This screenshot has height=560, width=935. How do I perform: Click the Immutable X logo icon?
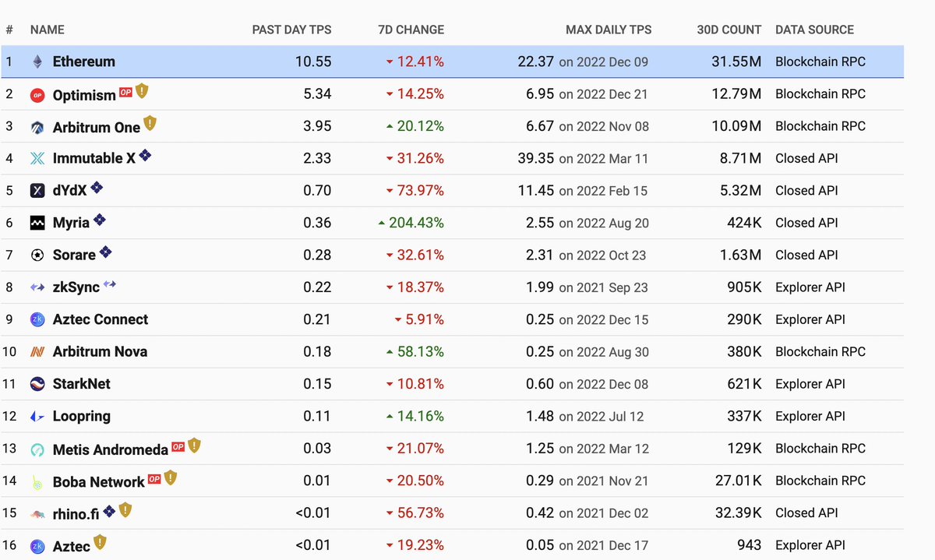pyautogui.click(x=37, y=159)
